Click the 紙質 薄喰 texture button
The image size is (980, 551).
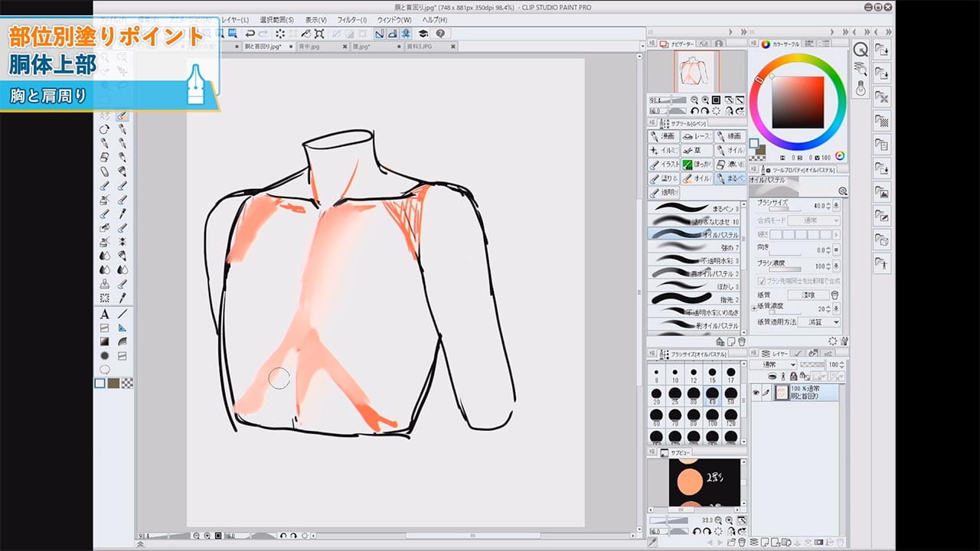808,295
